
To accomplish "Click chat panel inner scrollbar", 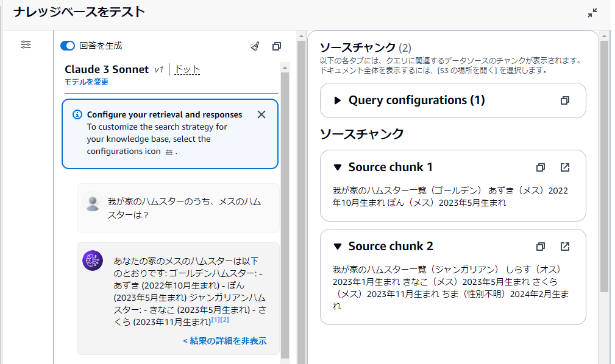I will point(285,215).
